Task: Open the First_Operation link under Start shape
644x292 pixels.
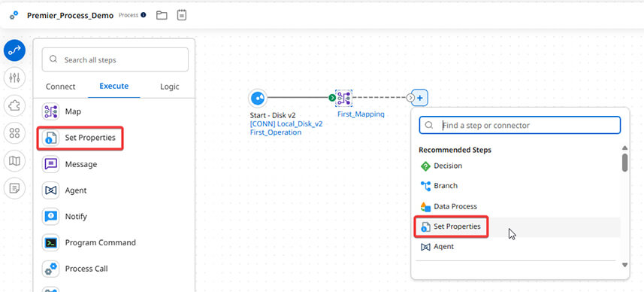Action: pyautogui.click(x=276, y=132)
